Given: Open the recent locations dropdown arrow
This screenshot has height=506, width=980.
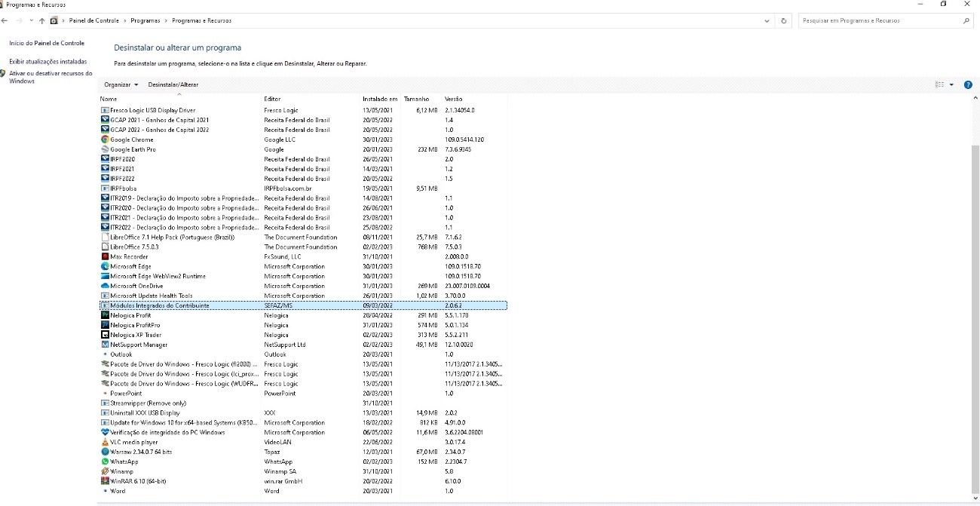Looking at the screenshot, I should point(31,21).
